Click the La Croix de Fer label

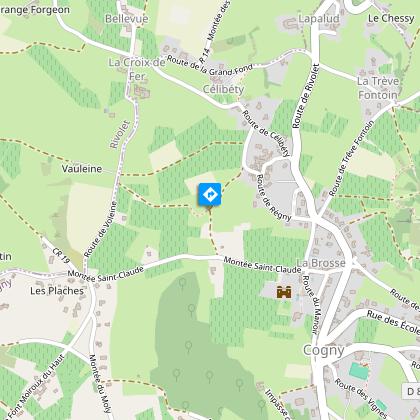[137, 69]
